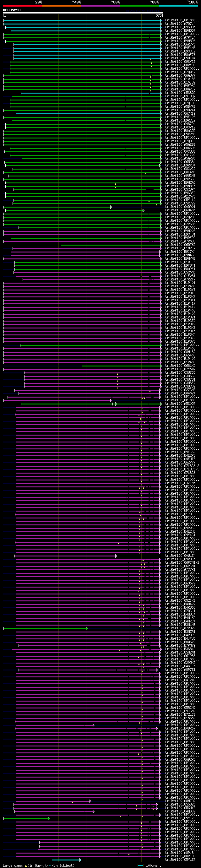Select the UniRef100_B3SB49 label

180,649
